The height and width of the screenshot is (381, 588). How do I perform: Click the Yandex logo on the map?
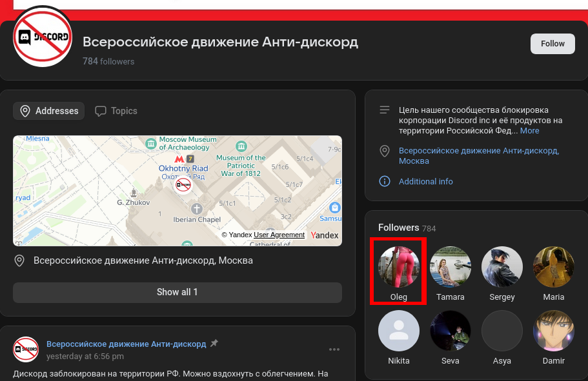pos(325,235)
